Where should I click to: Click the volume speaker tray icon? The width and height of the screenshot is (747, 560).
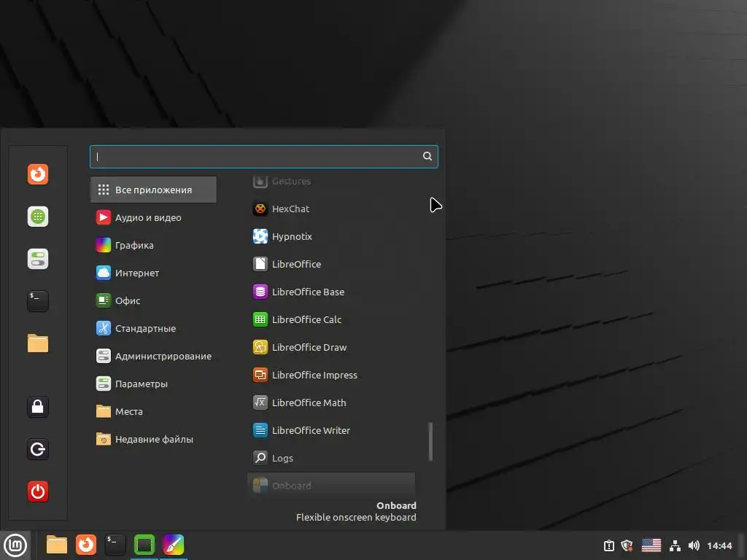(694, 545)
